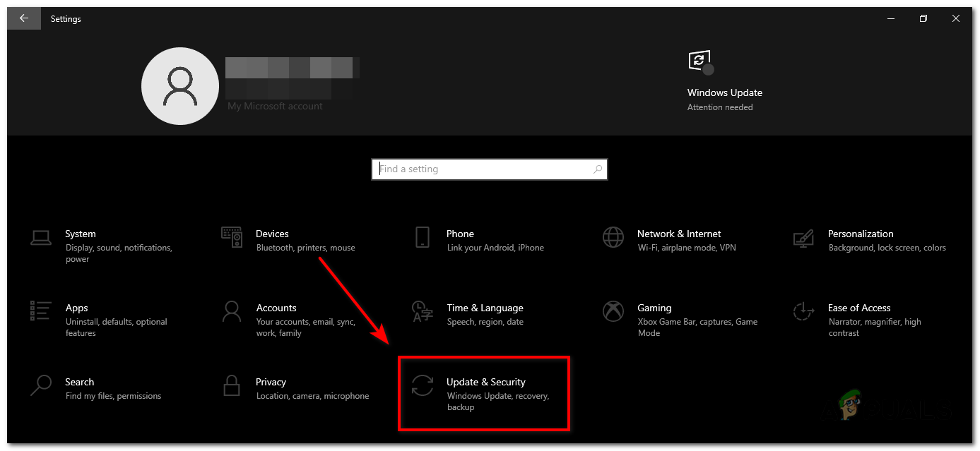980x451 pixels.
Task: Open Update & Security settings
Action: pos(485,392)
